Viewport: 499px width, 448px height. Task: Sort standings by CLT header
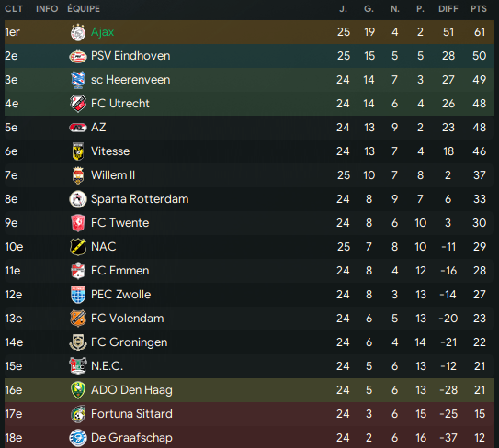click(x=14, y=8)
